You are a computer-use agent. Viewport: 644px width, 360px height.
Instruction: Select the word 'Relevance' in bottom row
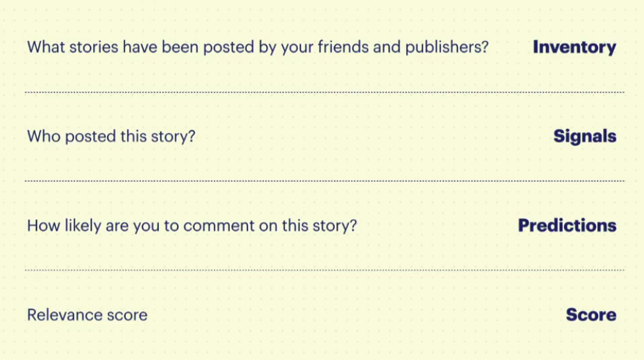tap(64, 315)
